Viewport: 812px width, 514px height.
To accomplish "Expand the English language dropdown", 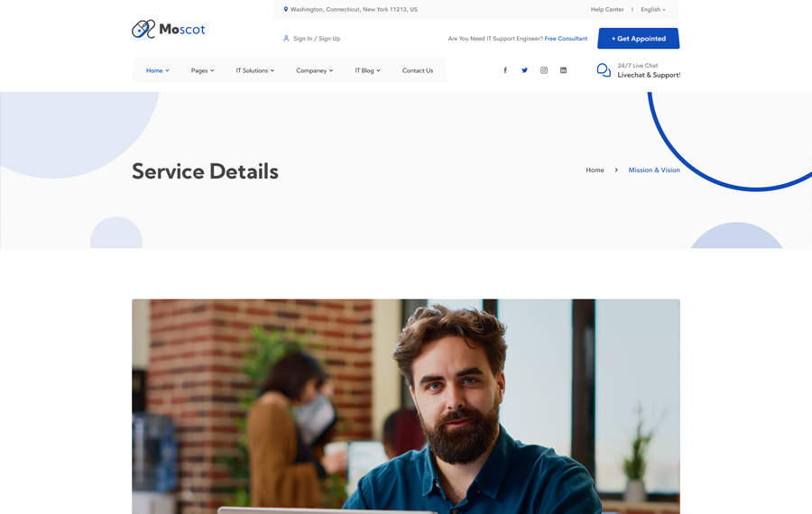I will [653, 10].
